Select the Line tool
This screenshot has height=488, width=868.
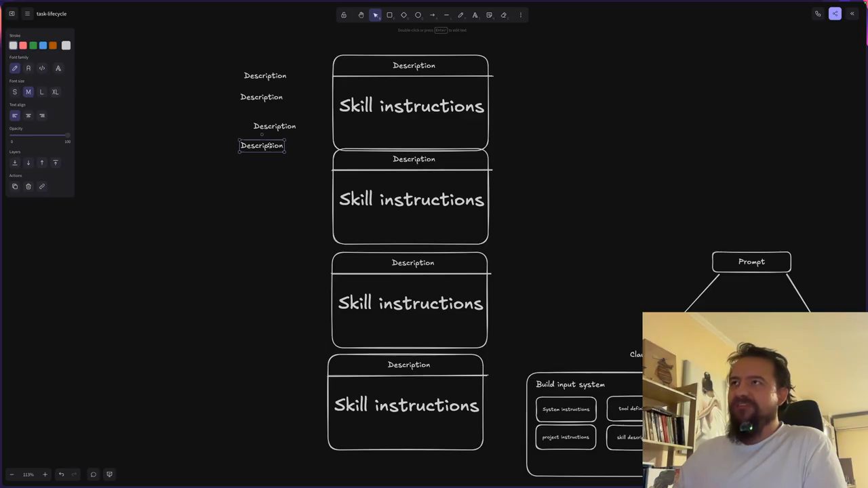[x=446, y=15]
